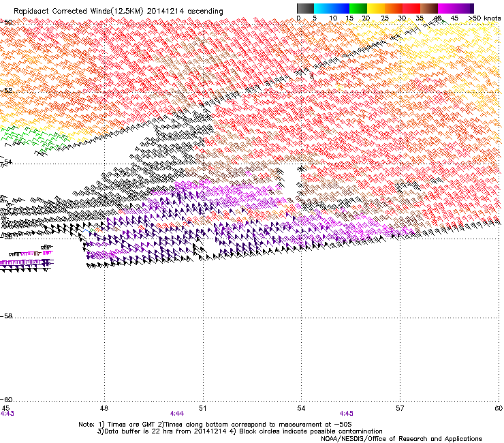Screen dimensions: 504x443
Task: Click the latitude label '-52'
Action: click(x=6, y=91)
